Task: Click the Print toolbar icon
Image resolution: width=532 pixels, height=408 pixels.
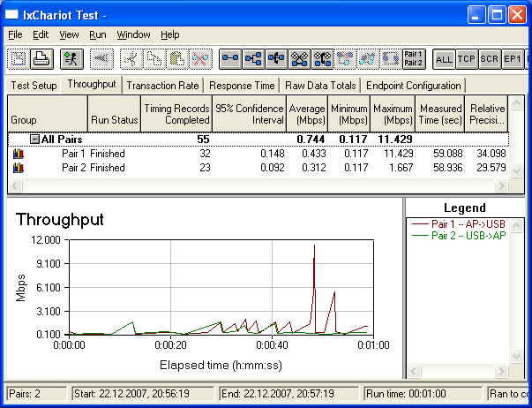Action: pos(41,59)
